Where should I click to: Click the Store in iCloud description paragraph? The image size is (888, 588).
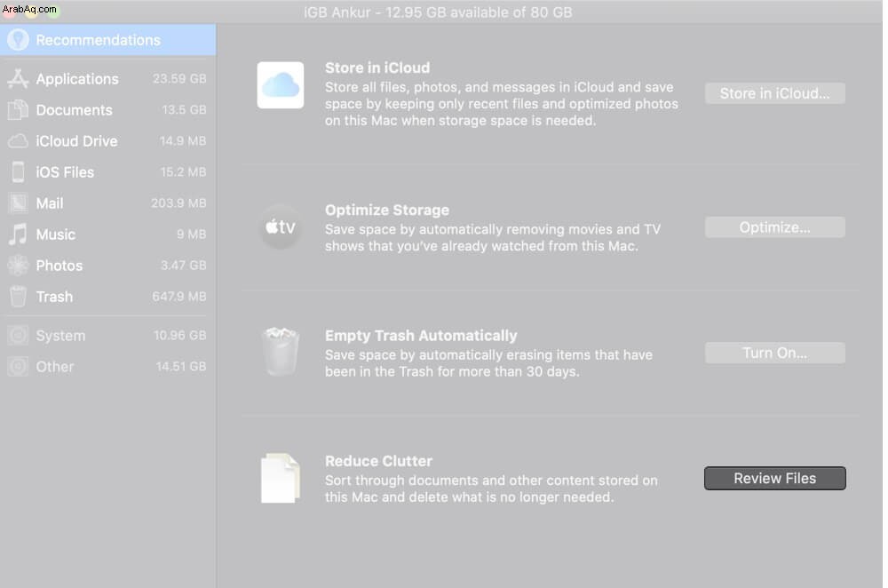click(x=501, y=104)
